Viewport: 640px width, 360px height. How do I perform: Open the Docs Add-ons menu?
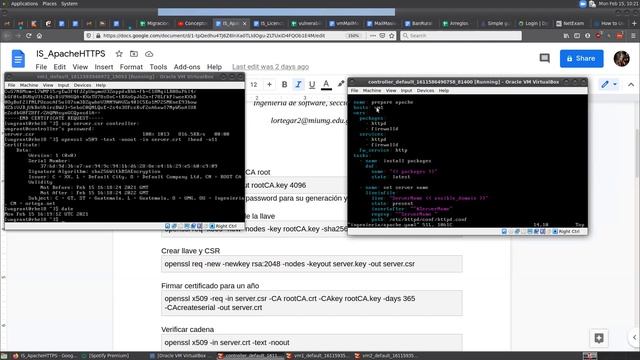pyautogui.click(x=187, y=67)
